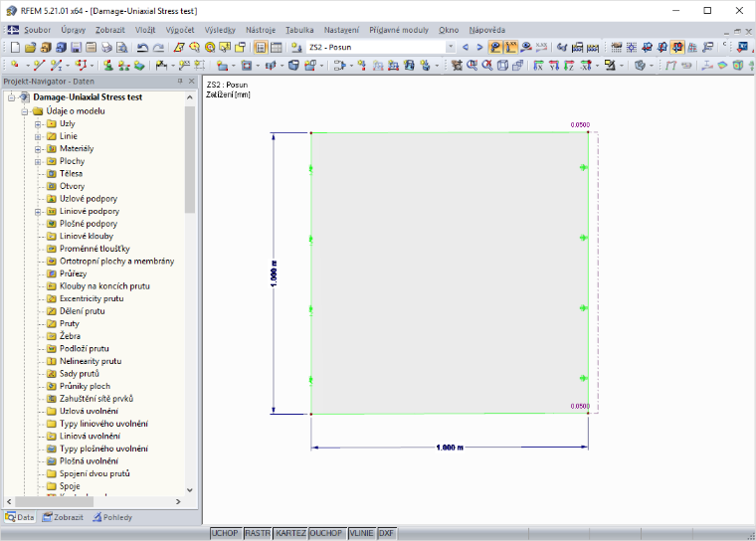
Task: Toggle VLINIE guidelines in status bar
Action: pos(361,533)
